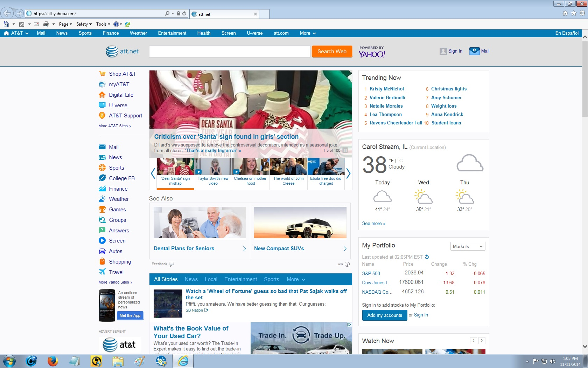Screen dimensions: 588x368
Task: Open the Page dropdown in IE toolbar
Action: point(65,24)
